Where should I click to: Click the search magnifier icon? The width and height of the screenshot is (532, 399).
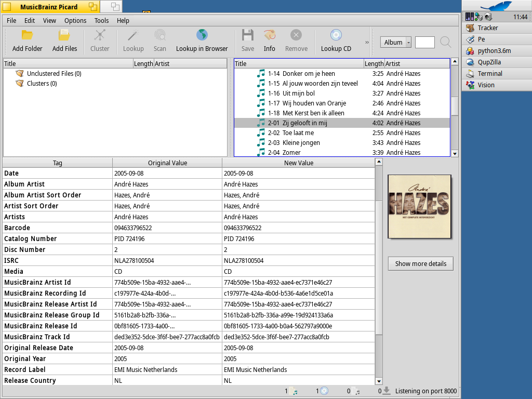tap(445, 43)
